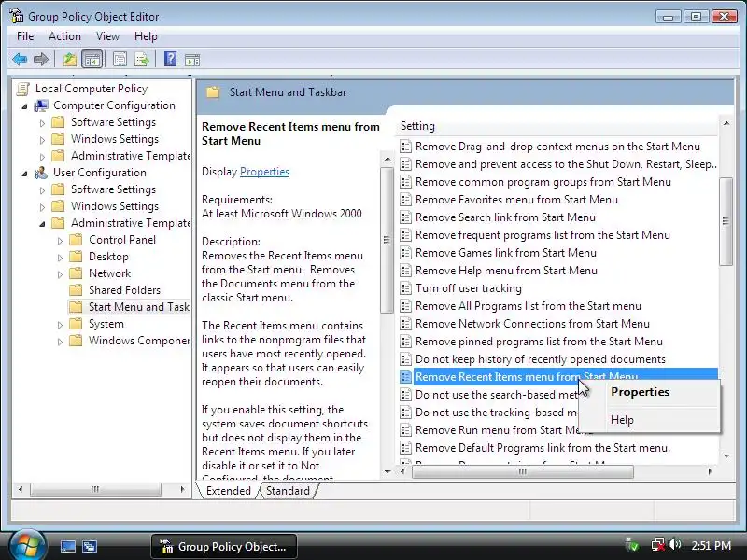Collapse the User Configuration node

pos(25,174)
